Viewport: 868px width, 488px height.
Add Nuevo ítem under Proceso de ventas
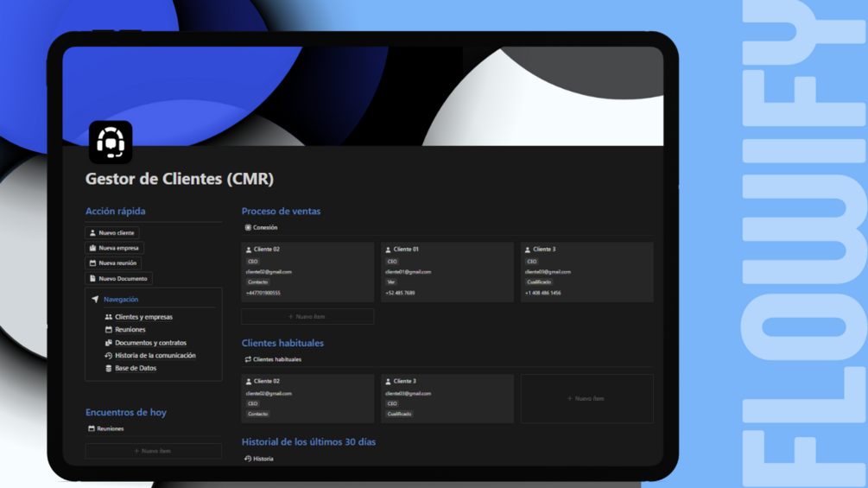(307, 316)
